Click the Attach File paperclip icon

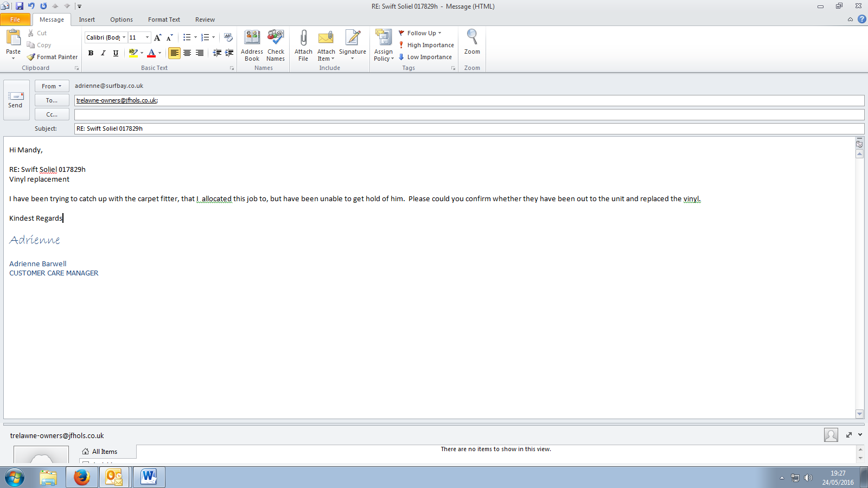tap(303, 38)
